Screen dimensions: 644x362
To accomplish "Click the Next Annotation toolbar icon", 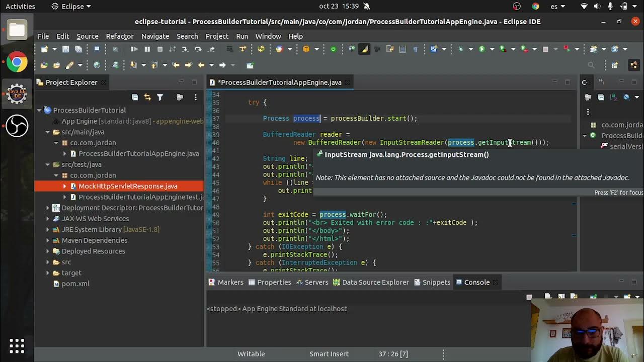I will (133, 65).
